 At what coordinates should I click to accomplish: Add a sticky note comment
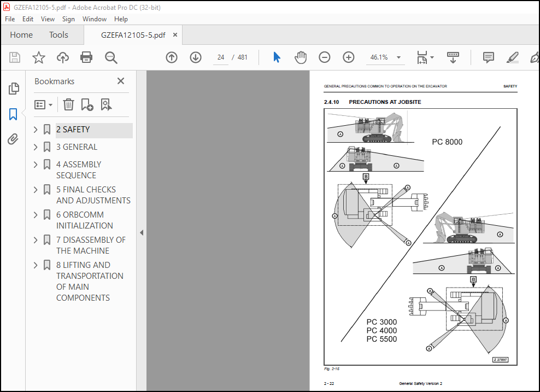[488, 57]
